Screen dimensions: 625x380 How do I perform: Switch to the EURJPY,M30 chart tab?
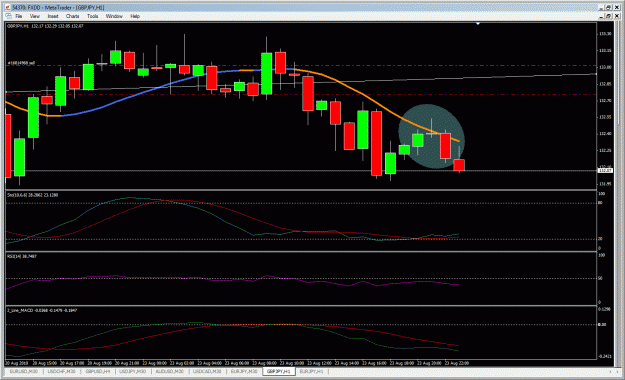pyautogui.click(x=244, y=372)
